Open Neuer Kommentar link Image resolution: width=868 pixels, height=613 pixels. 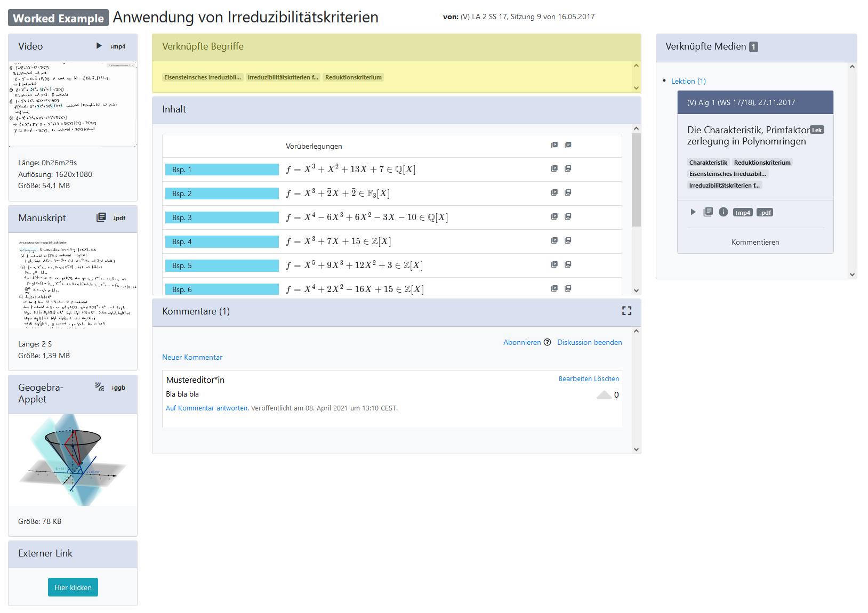pos(192,357)
